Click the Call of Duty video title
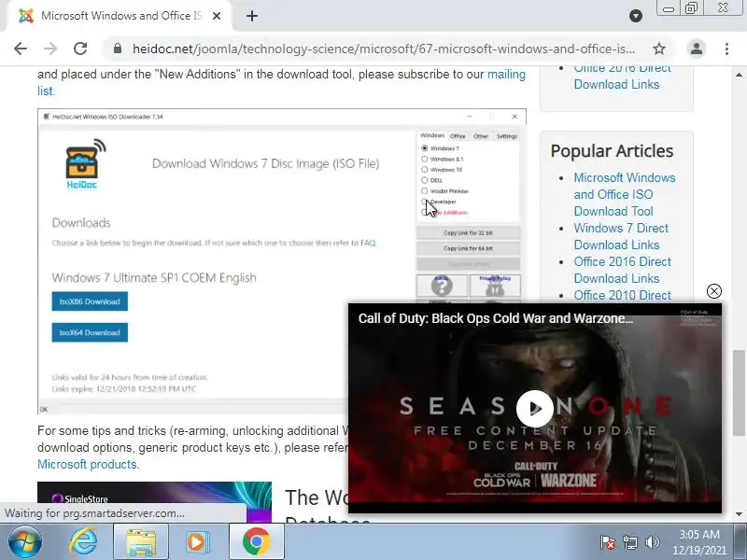 click(x=496, y=318)
